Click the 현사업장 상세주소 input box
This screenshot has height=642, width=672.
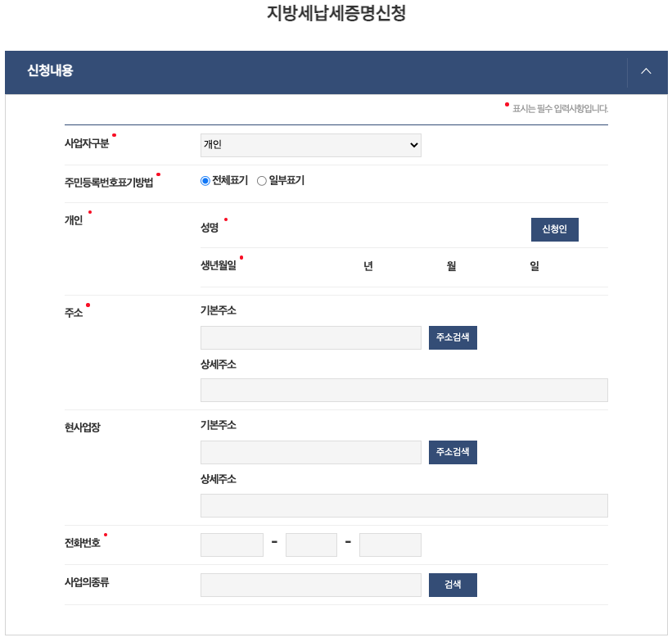[404, 505]
